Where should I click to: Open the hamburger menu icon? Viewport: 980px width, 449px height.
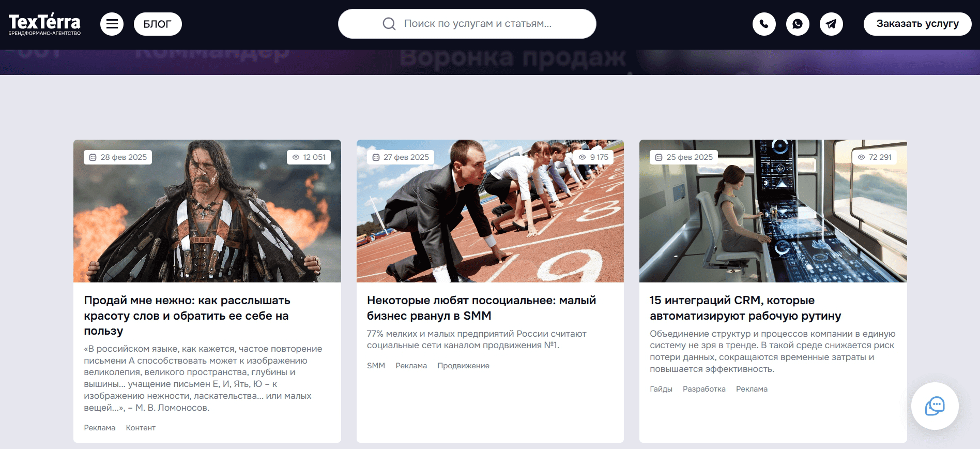pos(112,24)
